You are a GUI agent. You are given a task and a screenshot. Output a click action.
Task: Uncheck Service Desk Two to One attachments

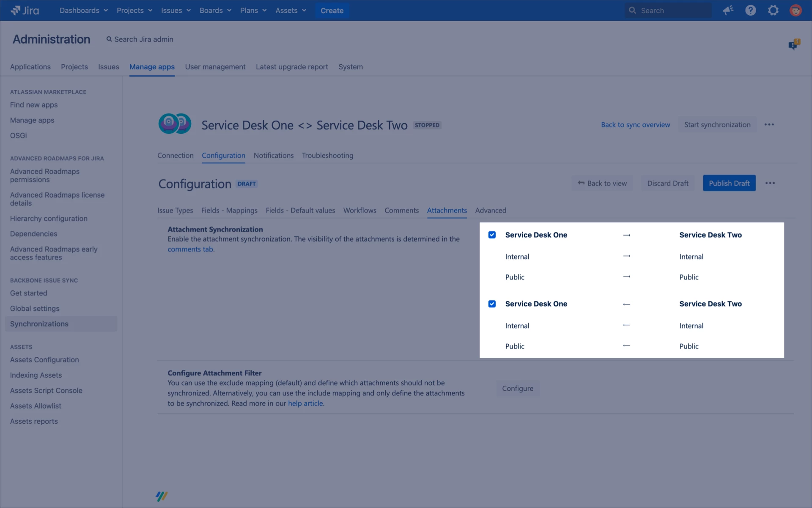coord(492,304)
